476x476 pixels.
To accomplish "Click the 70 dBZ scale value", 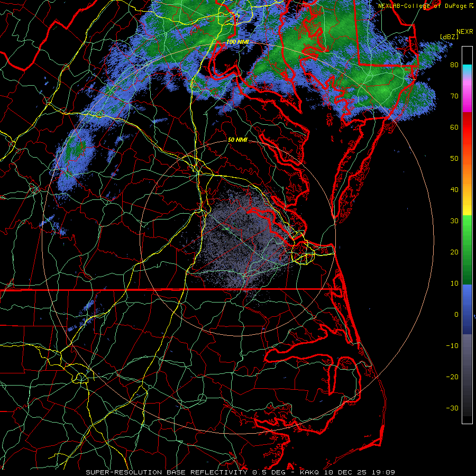I will pyautogui.click(x=454, y=96).
